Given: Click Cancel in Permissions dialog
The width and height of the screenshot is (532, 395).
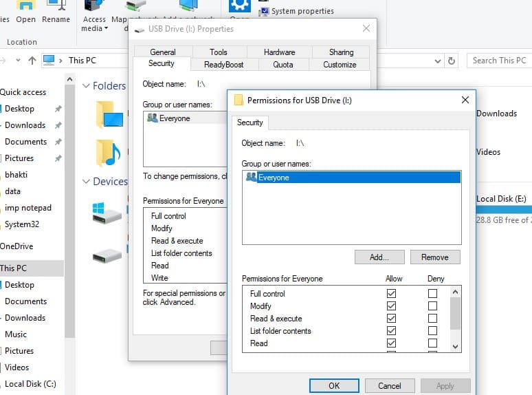Looking at the screenshot, I should pos(390,386).
